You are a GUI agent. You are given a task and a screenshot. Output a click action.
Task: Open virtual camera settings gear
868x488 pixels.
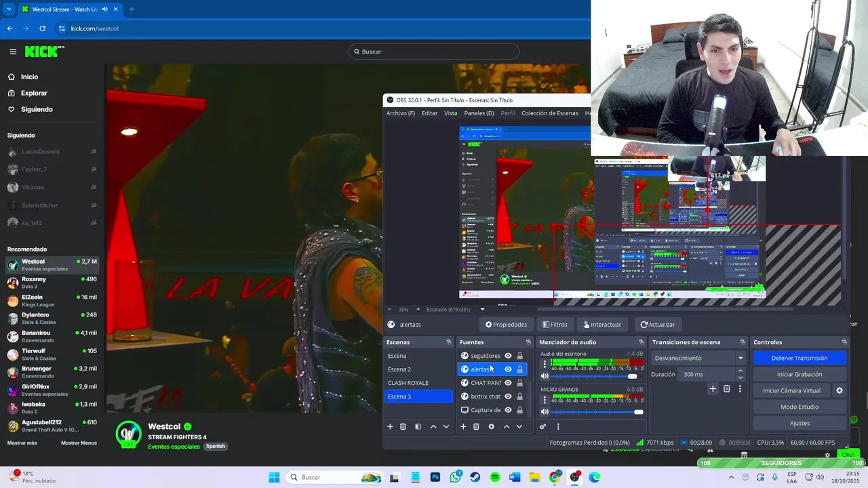click(x=839, y=390)
